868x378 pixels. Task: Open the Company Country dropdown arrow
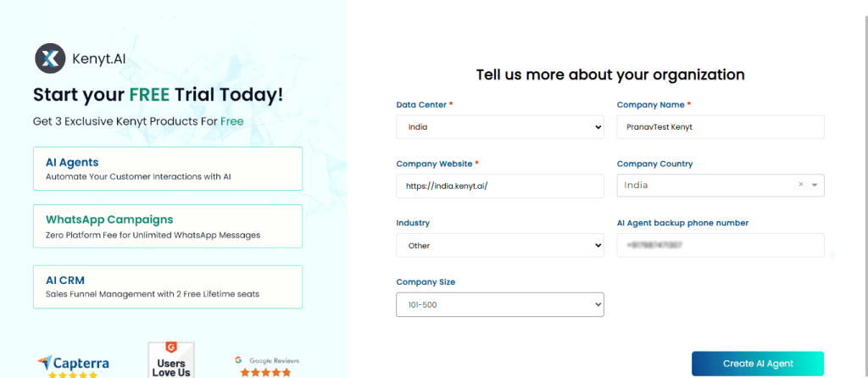click(x=815, y=186)
